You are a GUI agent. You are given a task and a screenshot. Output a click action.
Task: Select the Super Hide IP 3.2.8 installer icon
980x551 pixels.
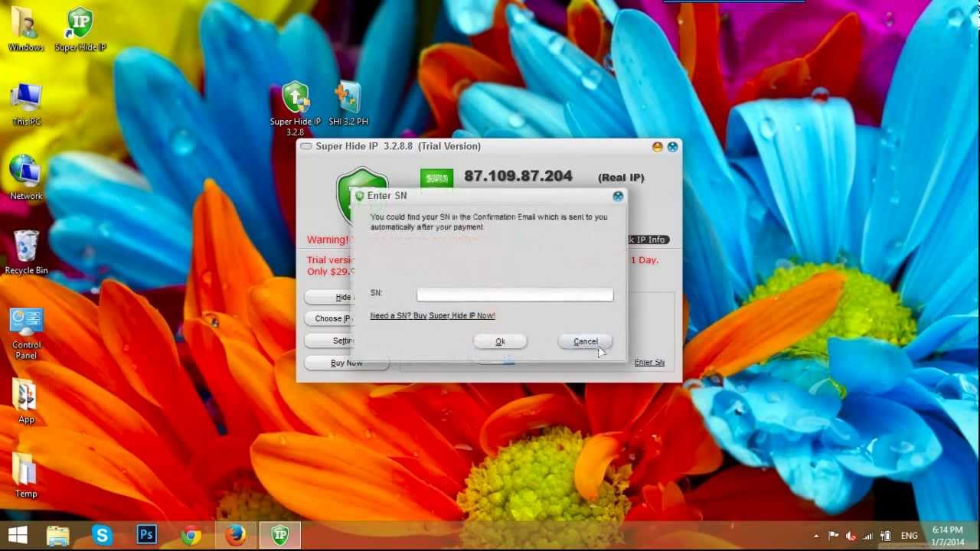point(296,109)
